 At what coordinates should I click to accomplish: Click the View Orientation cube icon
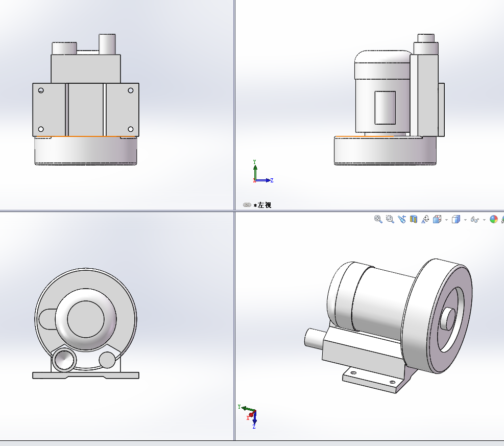[437, 219]
